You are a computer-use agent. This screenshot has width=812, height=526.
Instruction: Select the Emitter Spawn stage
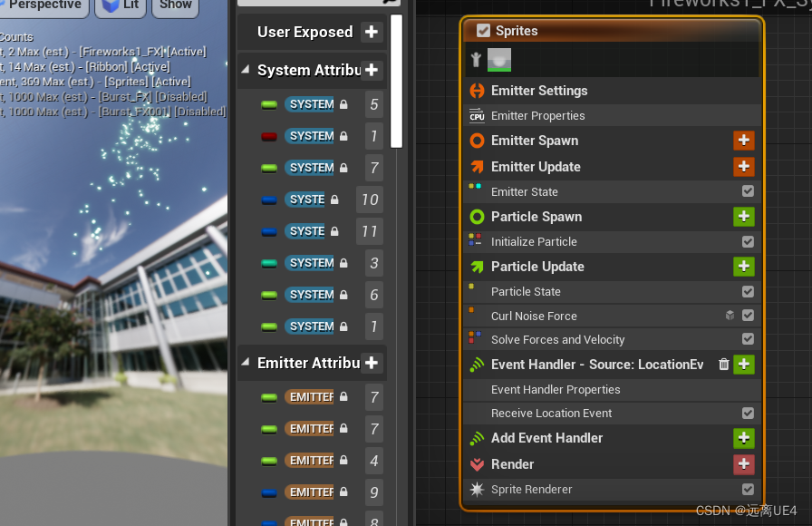click(x=535, y=141)
